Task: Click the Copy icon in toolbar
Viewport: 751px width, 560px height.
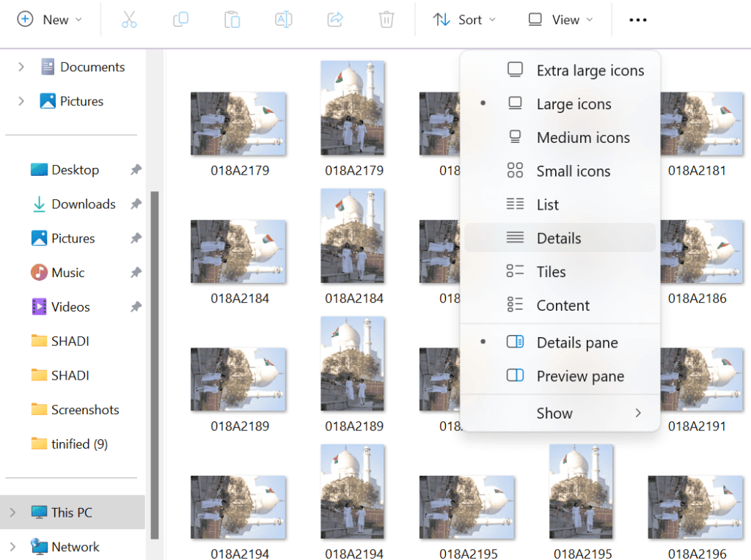Action: coord(180,20)
